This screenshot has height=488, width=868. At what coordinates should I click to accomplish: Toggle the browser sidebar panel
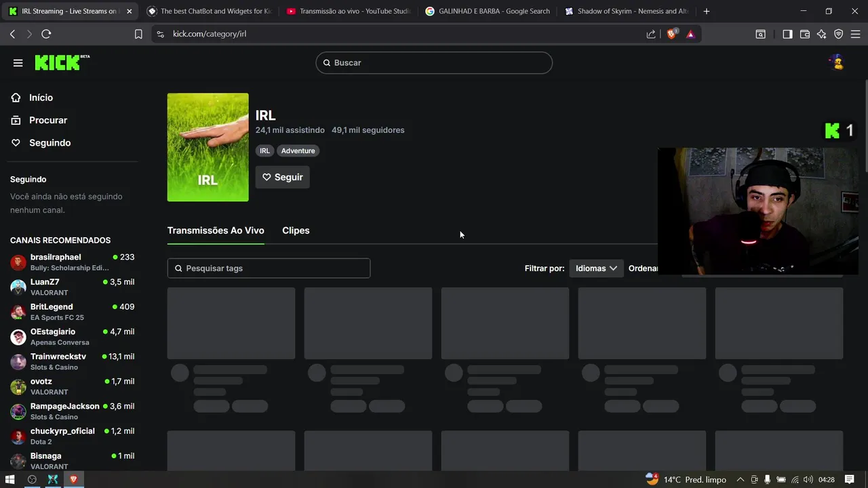tap(787, 34)
